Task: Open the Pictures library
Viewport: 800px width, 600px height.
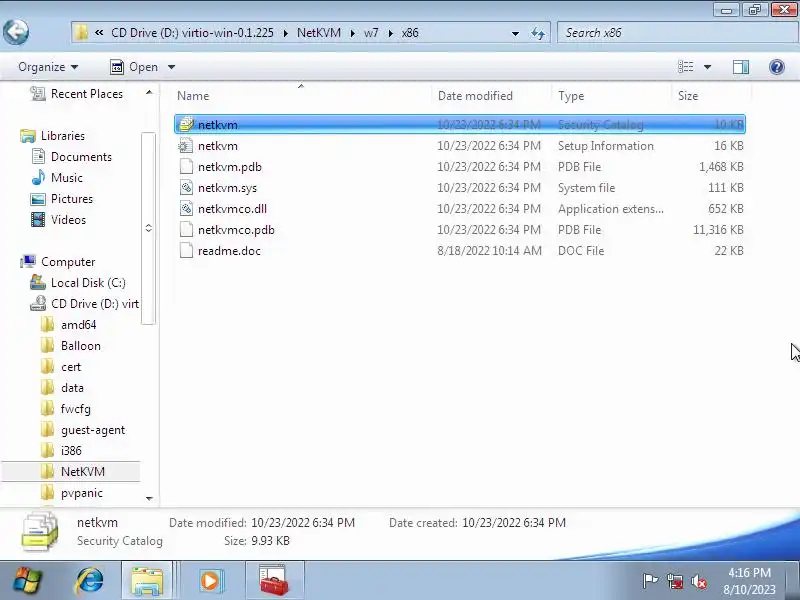Action: pos(72,198)
